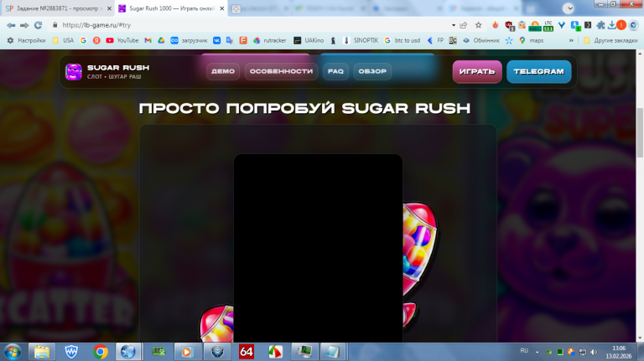Close the Sugar Rush 1000 tab

tap(222, 8)
